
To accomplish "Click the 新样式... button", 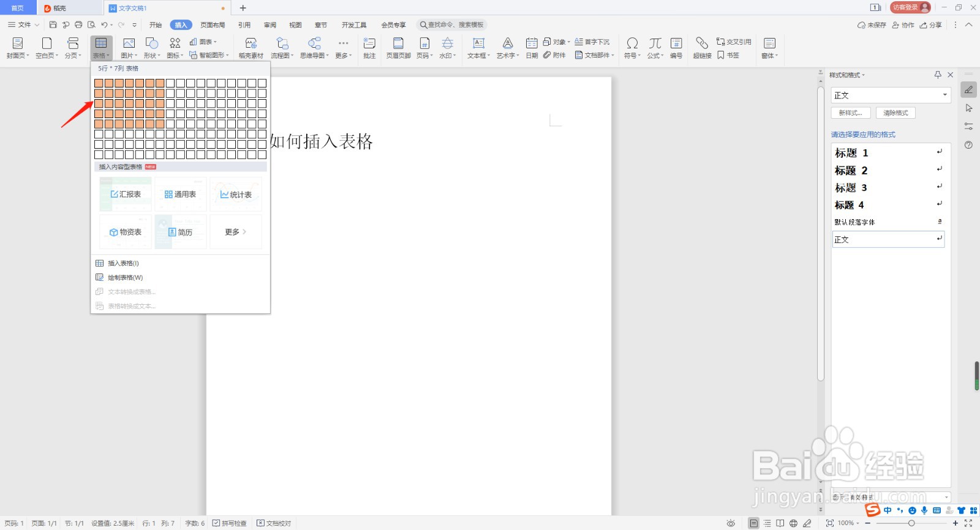I will pos(851,113).
